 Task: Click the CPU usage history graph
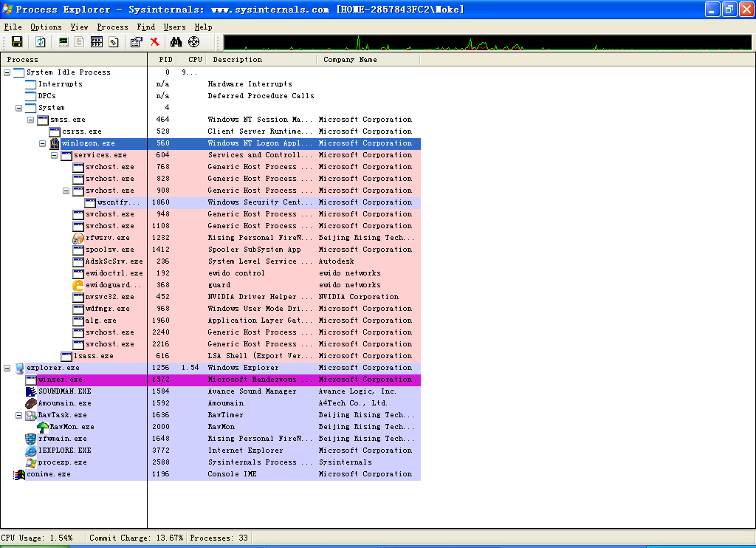click(x=487, y=42)
